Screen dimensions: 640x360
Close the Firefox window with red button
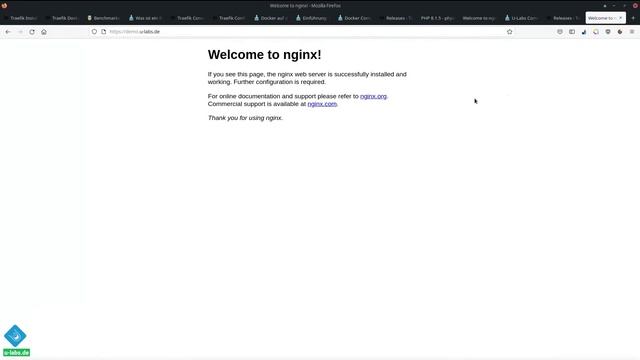coord(635,6)
